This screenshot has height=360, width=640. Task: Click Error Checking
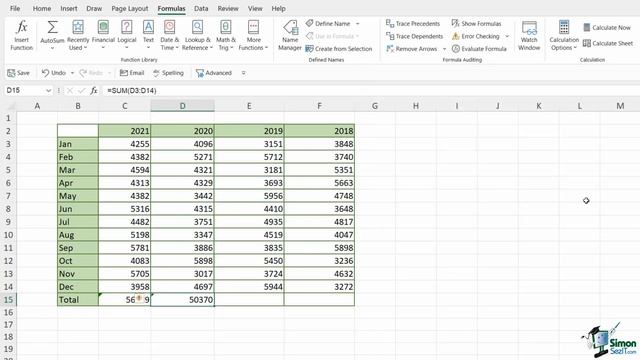(x=476, y=36)
